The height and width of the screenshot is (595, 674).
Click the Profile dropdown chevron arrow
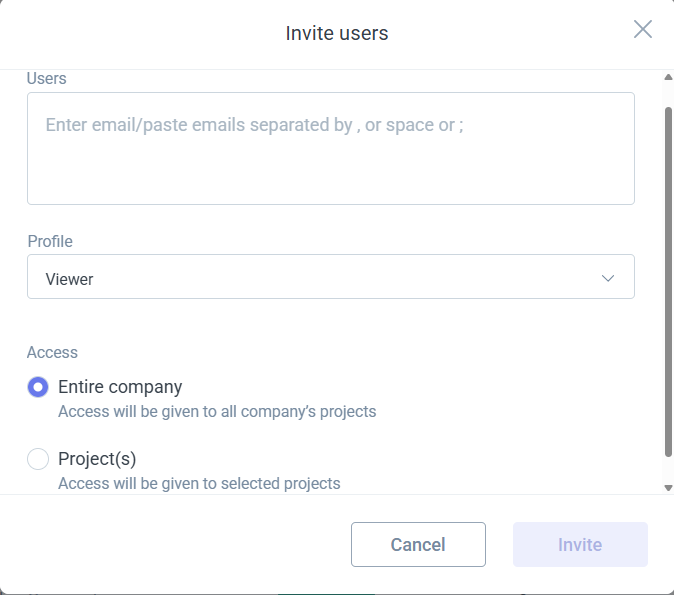click(608, 278)
